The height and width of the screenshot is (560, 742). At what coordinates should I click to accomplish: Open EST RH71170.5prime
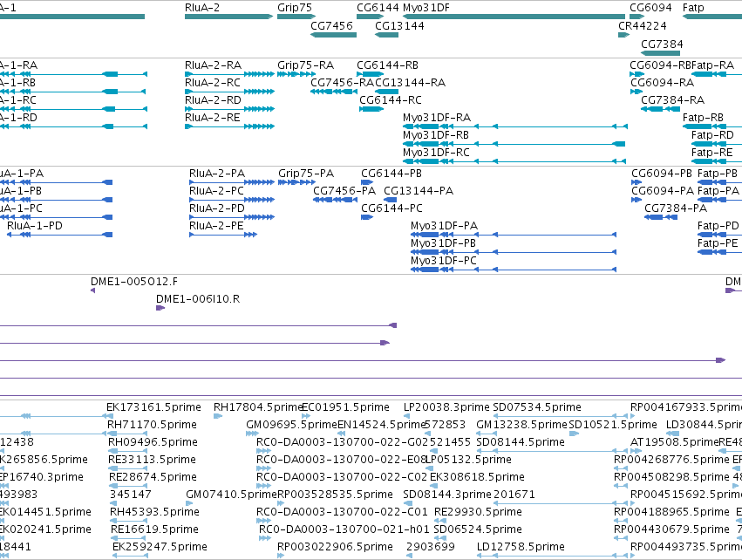pyautogui.click(x=152, y=425)
